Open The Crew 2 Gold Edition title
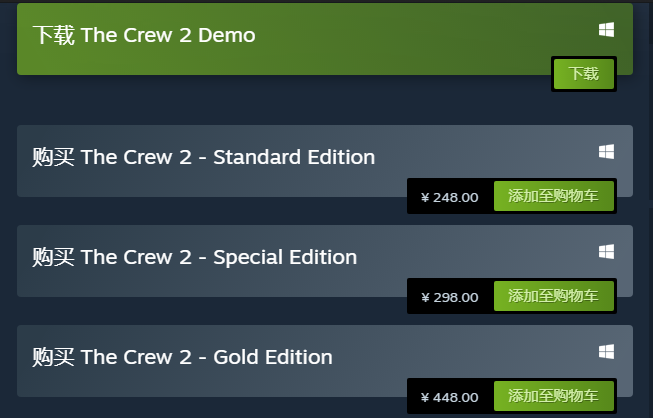 tap(182, 357)
